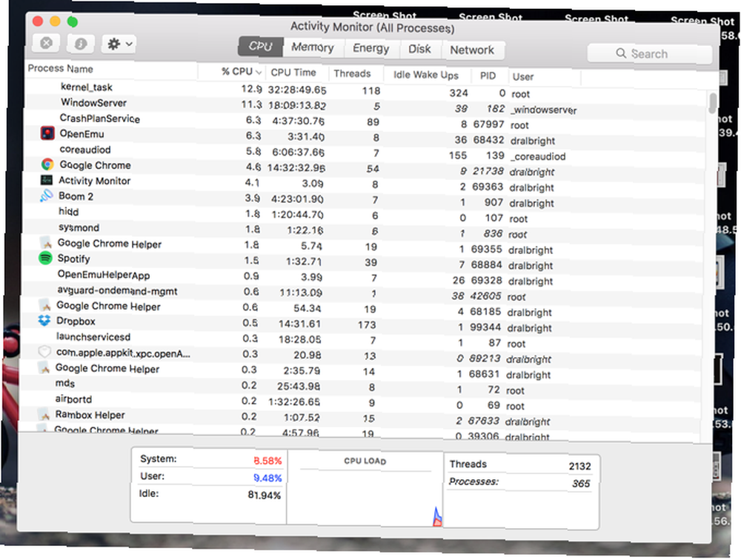Click the Dropbox app icon
Viewport: 741px width, 560px height.
[x=44, y=321]
